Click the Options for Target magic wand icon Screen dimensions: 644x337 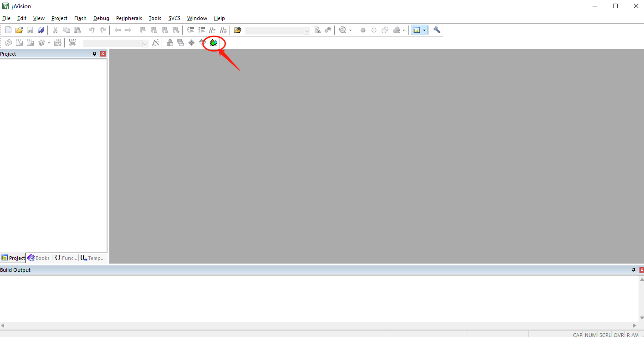pyautogui.click(x=156, y=43)
